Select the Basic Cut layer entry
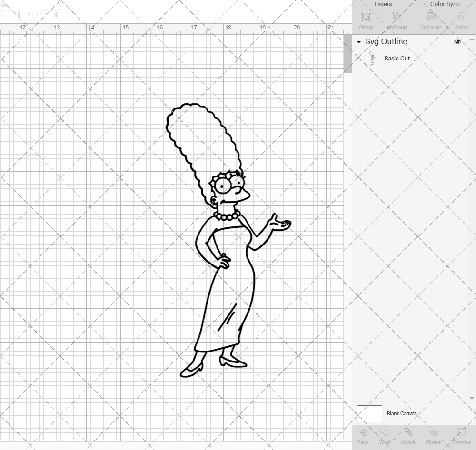The height and width of the screenshot is (450, 476). pos(397,58)
